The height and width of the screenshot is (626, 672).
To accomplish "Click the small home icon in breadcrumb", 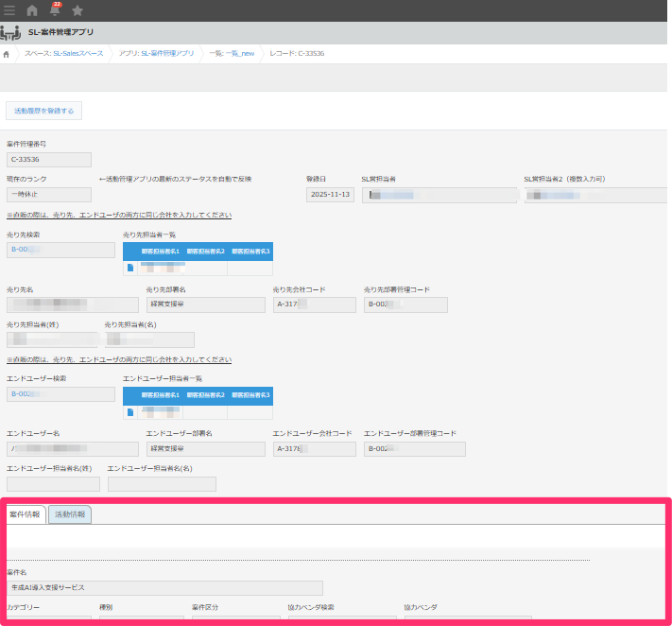I will [8, 54].
